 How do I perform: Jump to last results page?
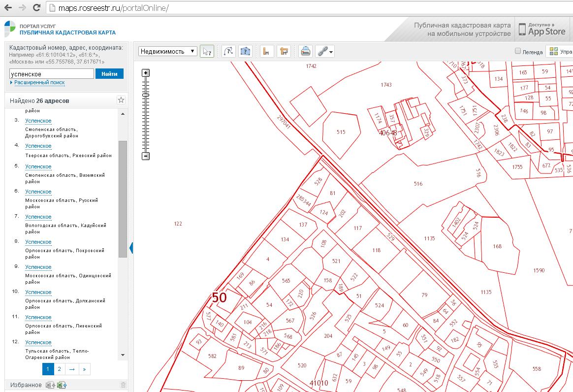[84, 369]
